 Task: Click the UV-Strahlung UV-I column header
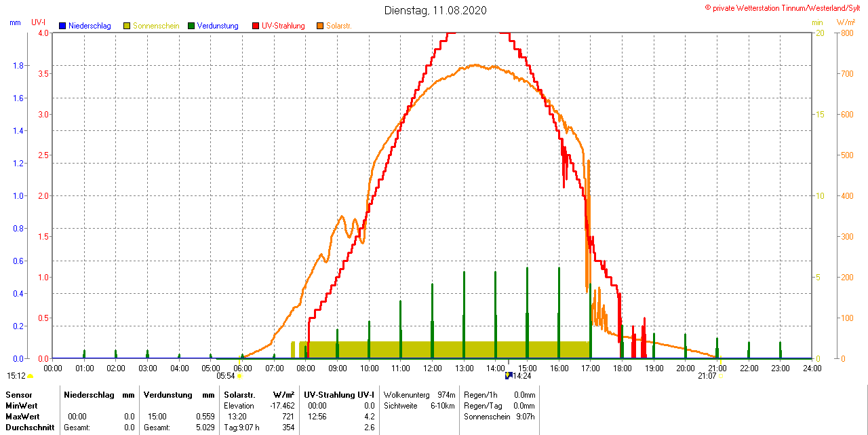pos(339,394)
